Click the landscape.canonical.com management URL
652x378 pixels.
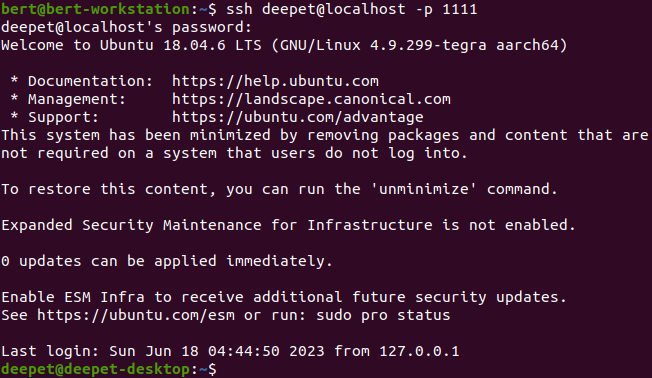311,99
